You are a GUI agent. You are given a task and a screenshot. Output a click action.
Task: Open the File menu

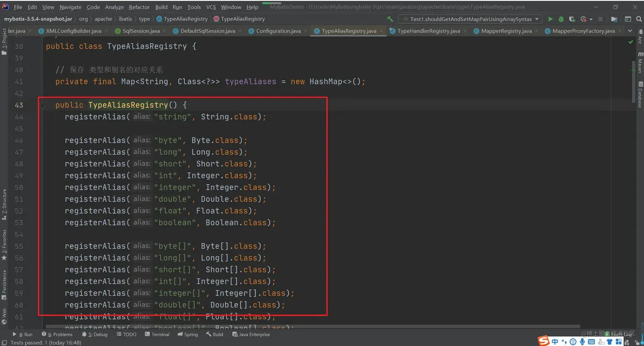18,7
